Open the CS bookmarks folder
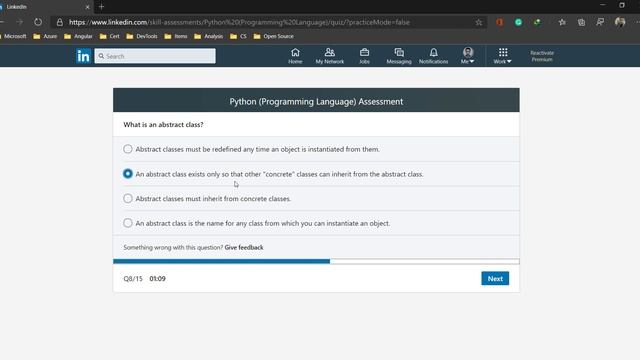The height and width of the screenshot is (360, 640). (x=238, y=36)
